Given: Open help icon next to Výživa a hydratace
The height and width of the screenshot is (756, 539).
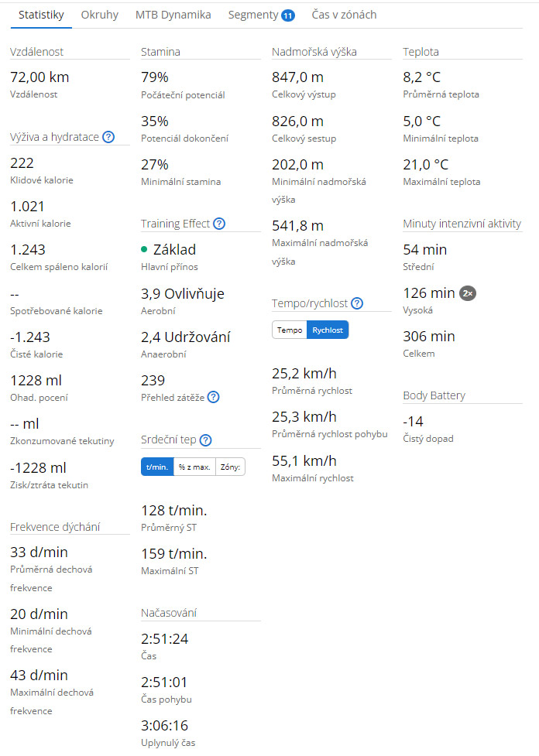Looking at the screenshot, I should (108, 137).
